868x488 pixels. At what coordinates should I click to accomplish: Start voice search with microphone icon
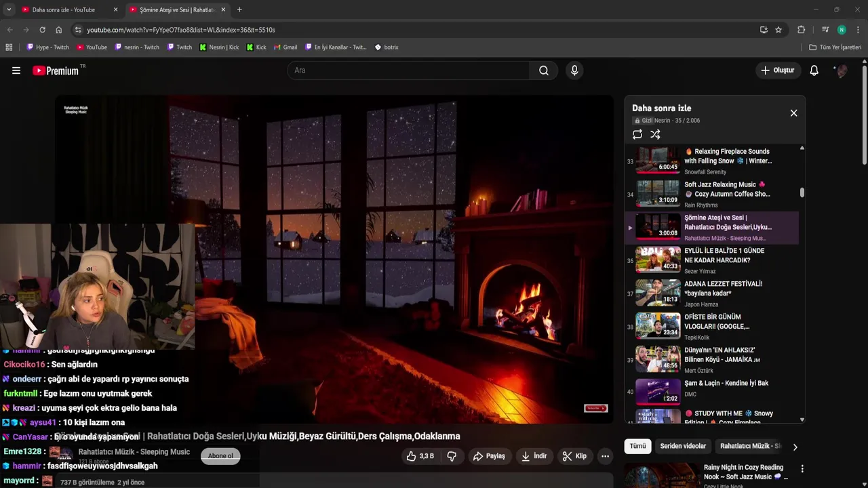pyautogui.click(x=574, y=70)
